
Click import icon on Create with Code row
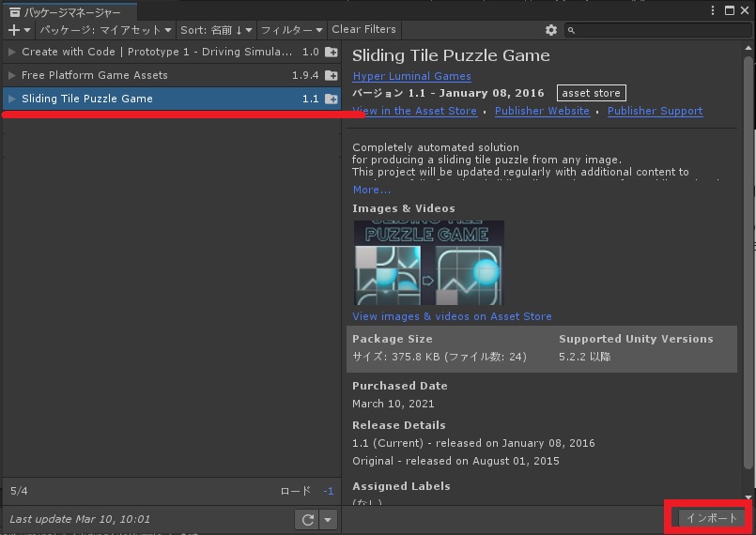(x=332, y=52)
